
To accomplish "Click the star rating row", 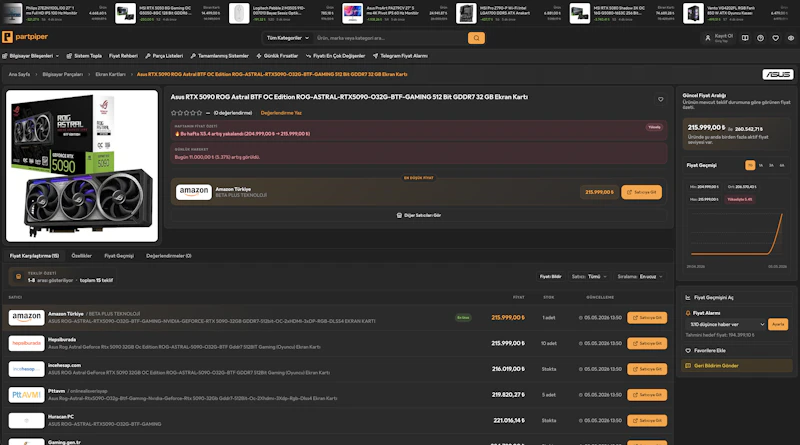I will tap(187, 113).
